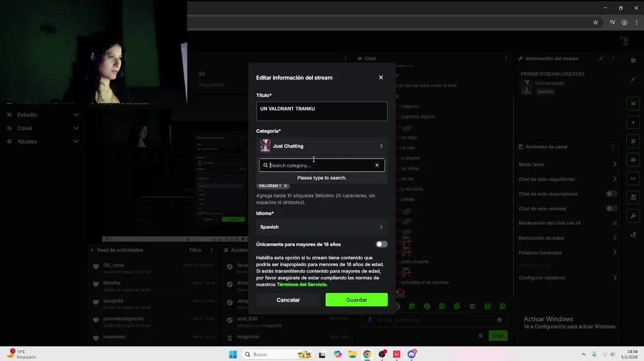Click the lightning bolt icon in right sidebar

click(x=633, y=122)
